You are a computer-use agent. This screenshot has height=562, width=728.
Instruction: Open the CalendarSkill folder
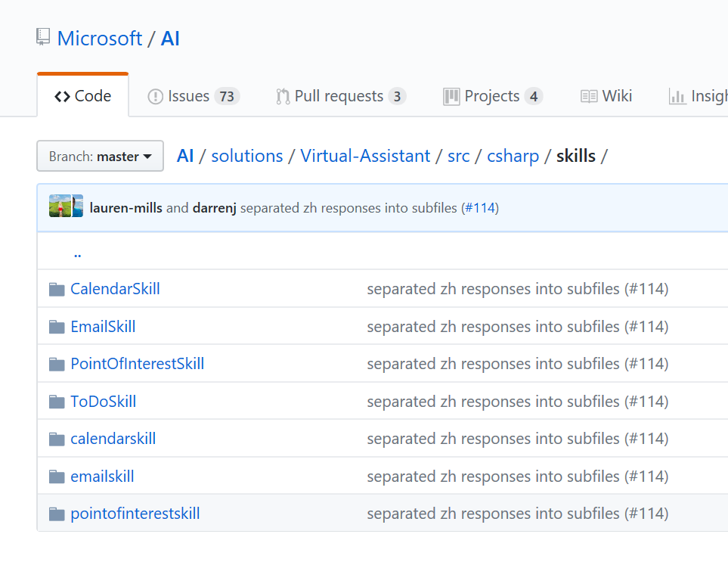click(x=115, y=289)
